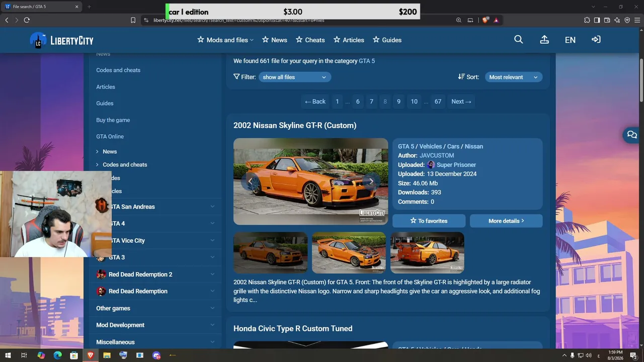Open the Leo AI sparkle icon

[x=617, y=20]
